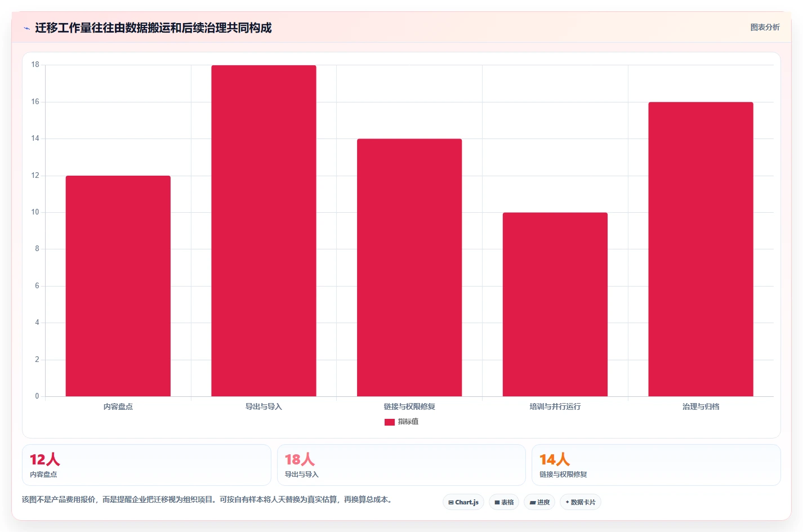
Task: Click the 治理与归档 x-axis label
Action: pos(701,406)
